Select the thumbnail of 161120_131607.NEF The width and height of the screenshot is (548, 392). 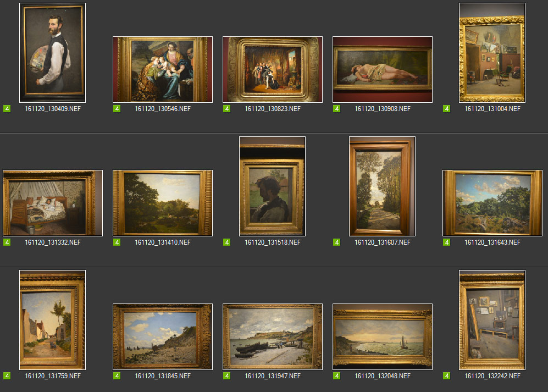pos(383,186)
